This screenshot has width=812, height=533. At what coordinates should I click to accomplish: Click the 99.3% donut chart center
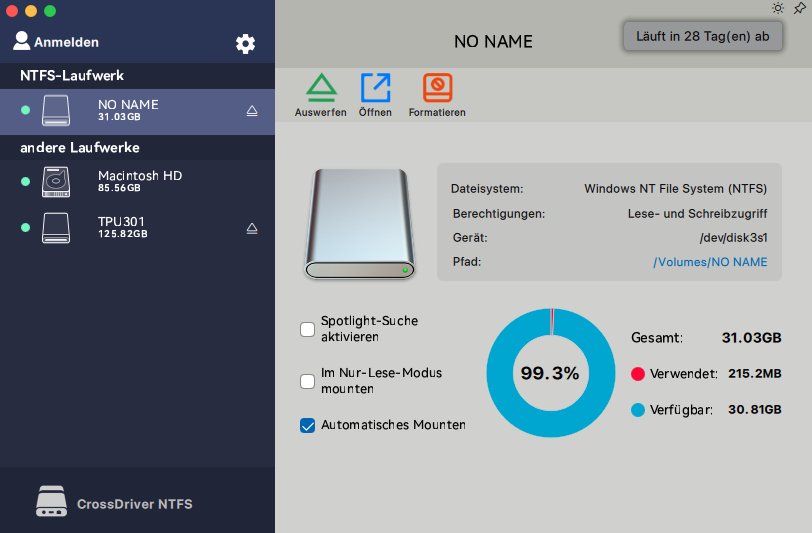pyautogui.click(x=550, y=373)
